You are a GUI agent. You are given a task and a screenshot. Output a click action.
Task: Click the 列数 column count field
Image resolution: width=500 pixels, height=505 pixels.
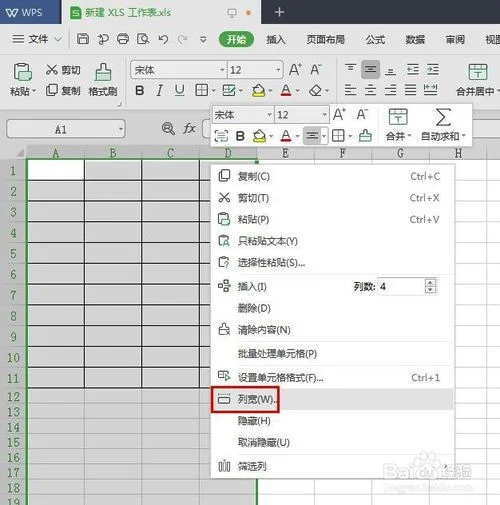coord(401,286)
